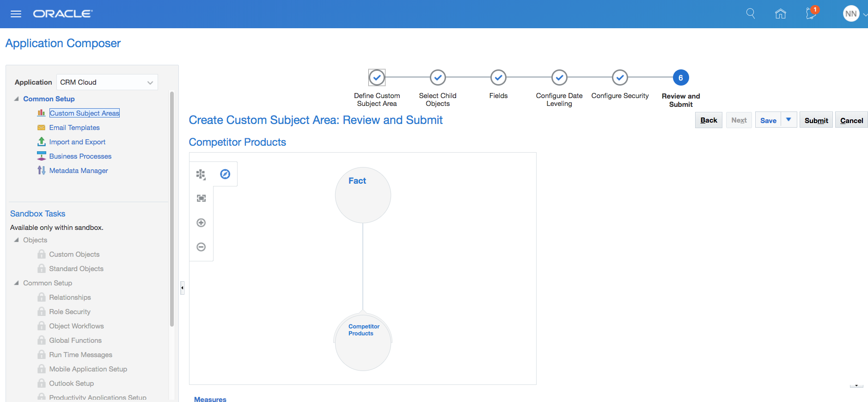The width and height of the screenshot is (868, 402).
Task: Go to the Home icon
Action: pos(780,14)
